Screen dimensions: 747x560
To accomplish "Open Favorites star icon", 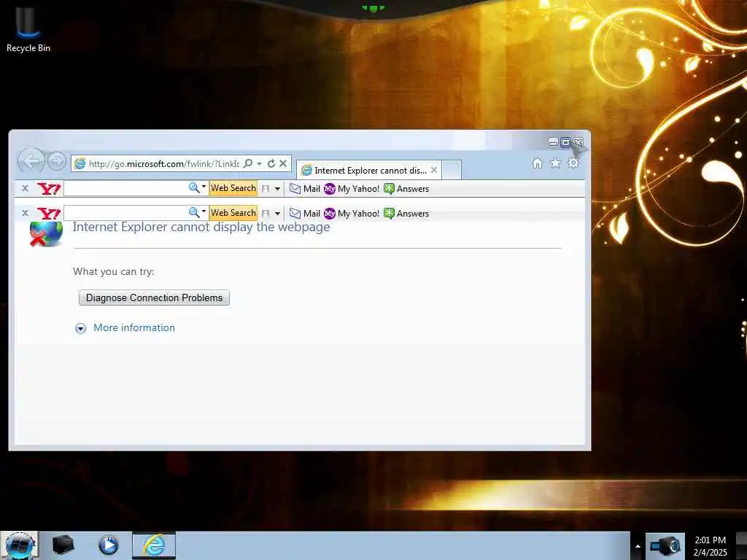I will (x=555, y=163).
